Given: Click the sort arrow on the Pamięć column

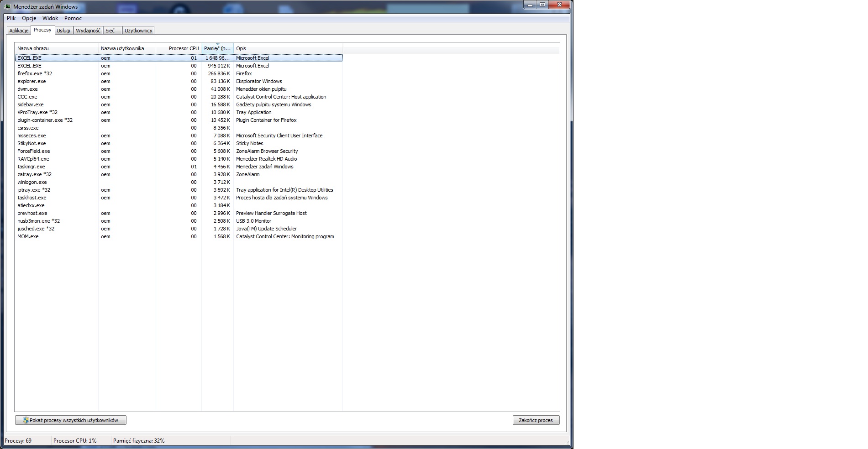Looking at the screenshot, I should pyautogui.click(x=218, y=44).
